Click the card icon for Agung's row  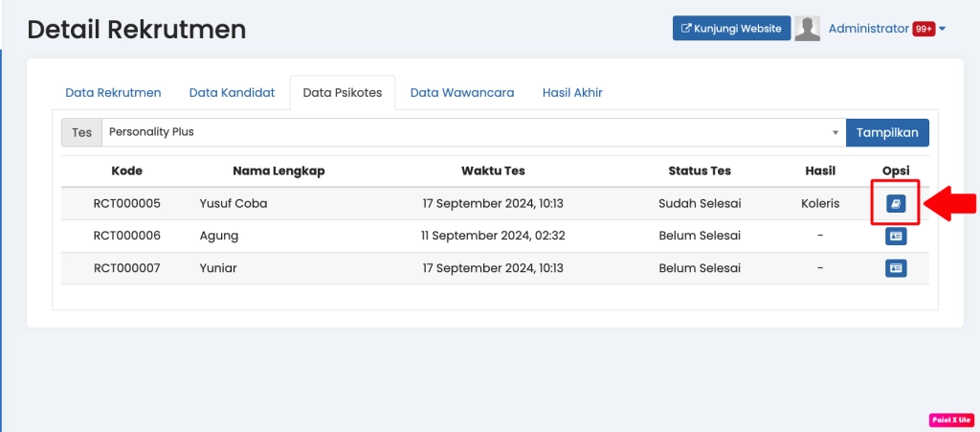(x=895, y=237)
